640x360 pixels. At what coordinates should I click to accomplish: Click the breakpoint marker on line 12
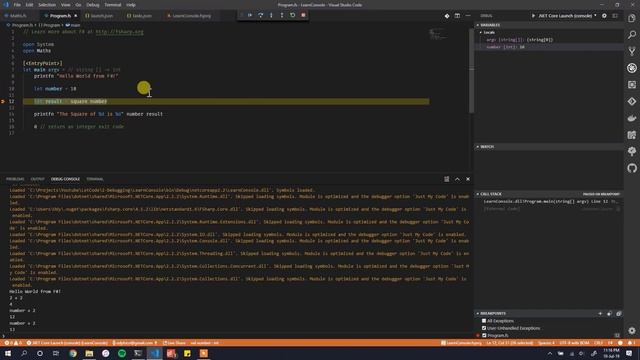[3, 101]
